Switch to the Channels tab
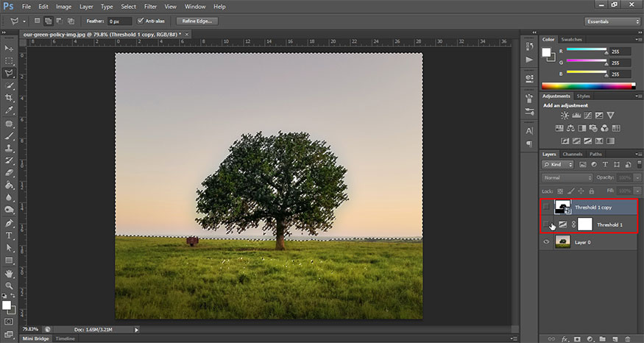Image resolution: width=644 pixels, height=343 pixels. tap(573, 154)
